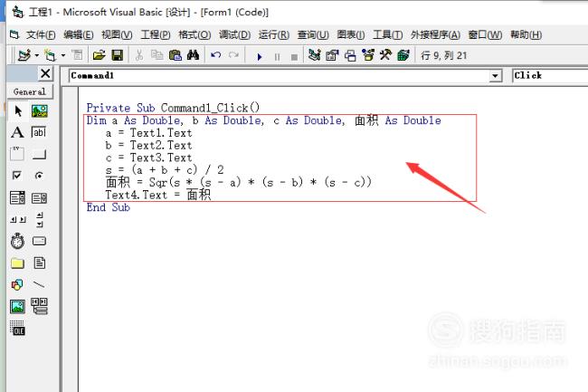Open the Click procedure combo box

point(550,75)
